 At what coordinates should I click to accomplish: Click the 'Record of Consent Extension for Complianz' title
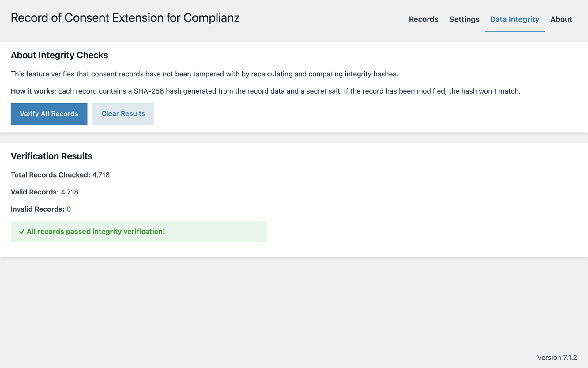click(x=125, y=18)
